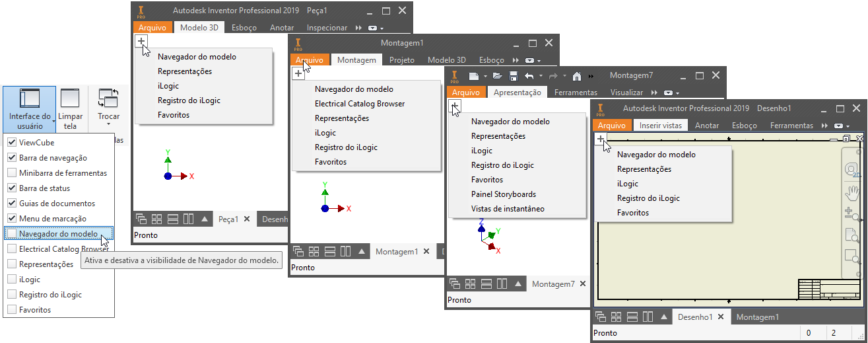
Task: Select Apresentação ribbon tab
Action: (x=517, y=93)
